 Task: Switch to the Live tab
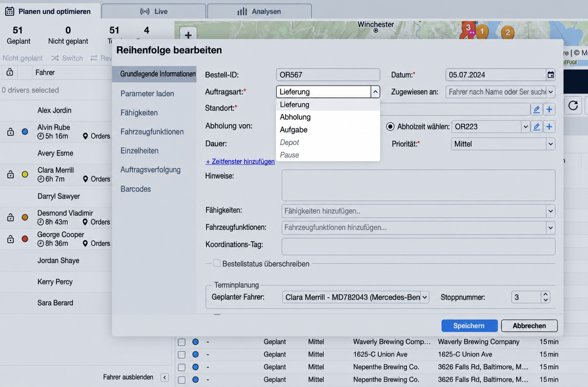(x=154, y=12)
